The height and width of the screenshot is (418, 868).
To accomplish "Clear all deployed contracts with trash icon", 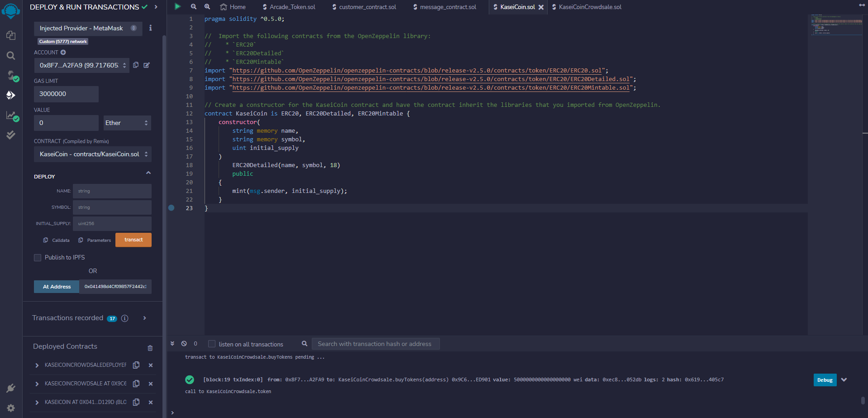I will [150, 348].
